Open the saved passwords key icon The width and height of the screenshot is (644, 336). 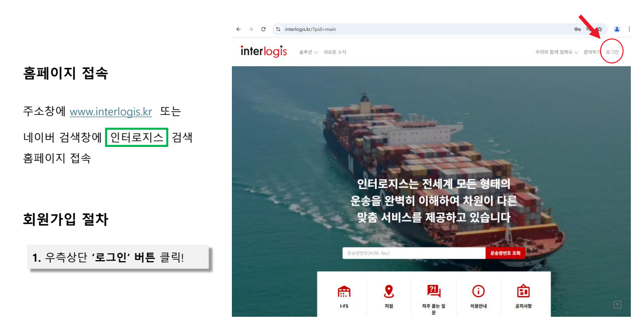click(577, 29)
